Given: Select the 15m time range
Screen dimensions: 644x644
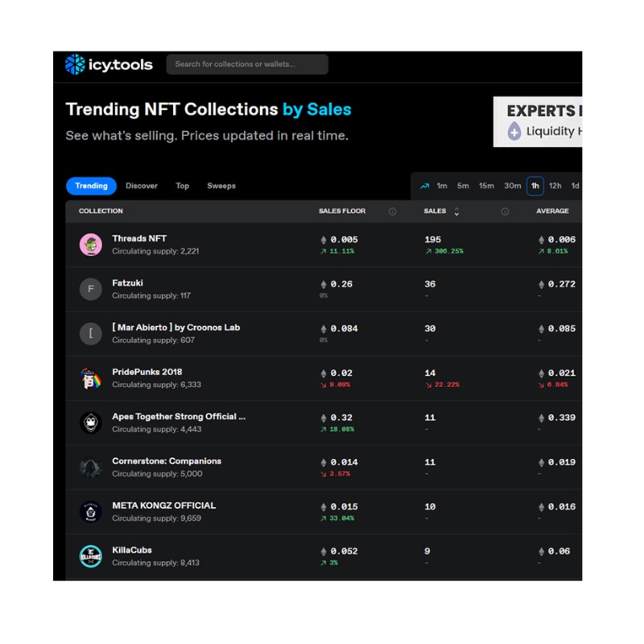Looking at the screenshot, I should pos(486,186).
